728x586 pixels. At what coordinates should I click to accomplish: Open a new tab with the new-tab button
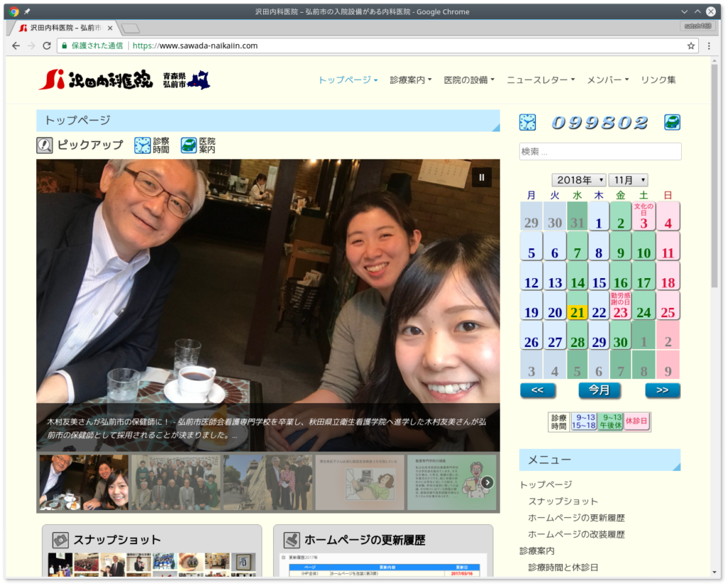(131, 28)
